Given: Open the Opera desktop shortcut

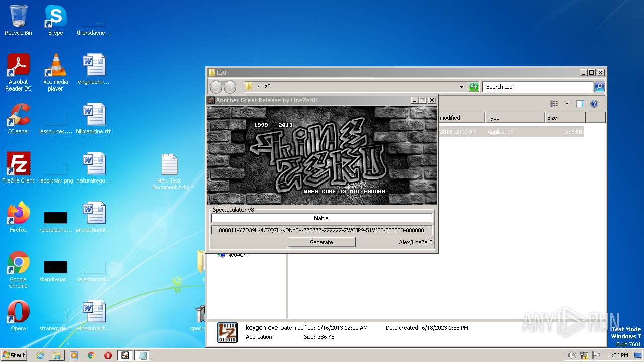Looking at the screenshot, I should (18, 316).
